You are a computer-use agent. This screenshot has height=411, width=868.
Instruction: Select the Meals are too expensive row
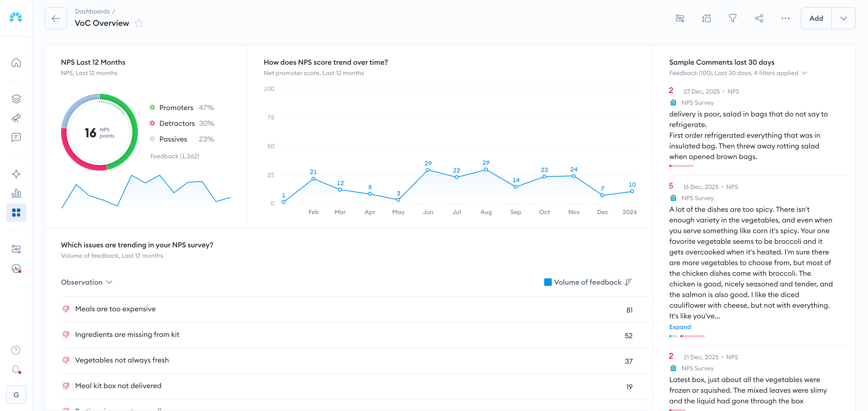pyautogui.click(x=355, y=309)
